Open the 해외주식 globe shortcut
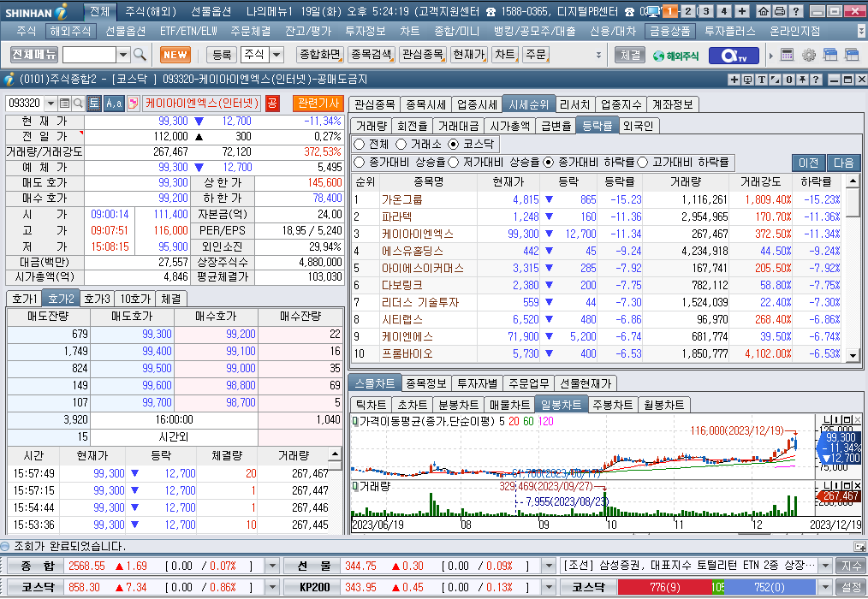The height and width of the screenshot is (599, 868). click(675, 56)
